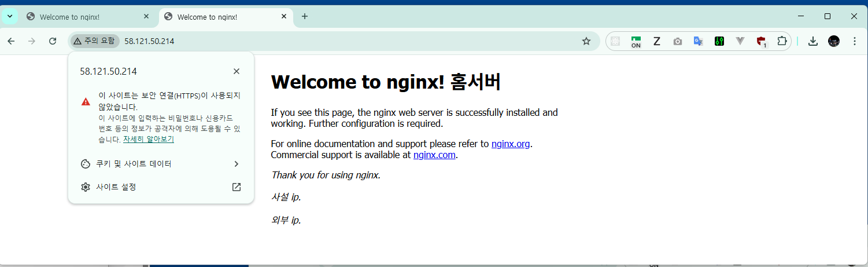Go forward with the forward arrow
868x267 pixels.
pyautogui.click(x=32, y=41)
